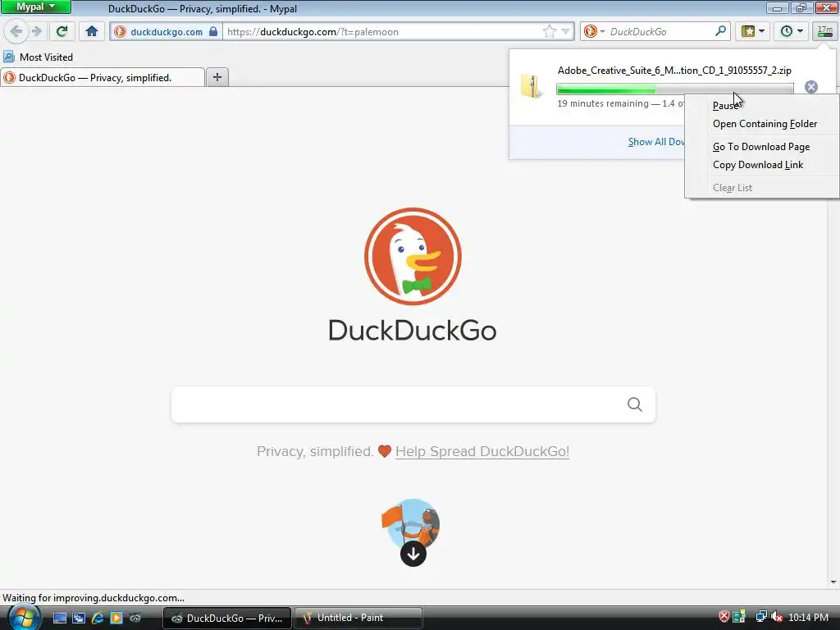Open the Mypal application menu
This screenshot has height=630, width=840.
pyautogui.click(x=36, y=7)
